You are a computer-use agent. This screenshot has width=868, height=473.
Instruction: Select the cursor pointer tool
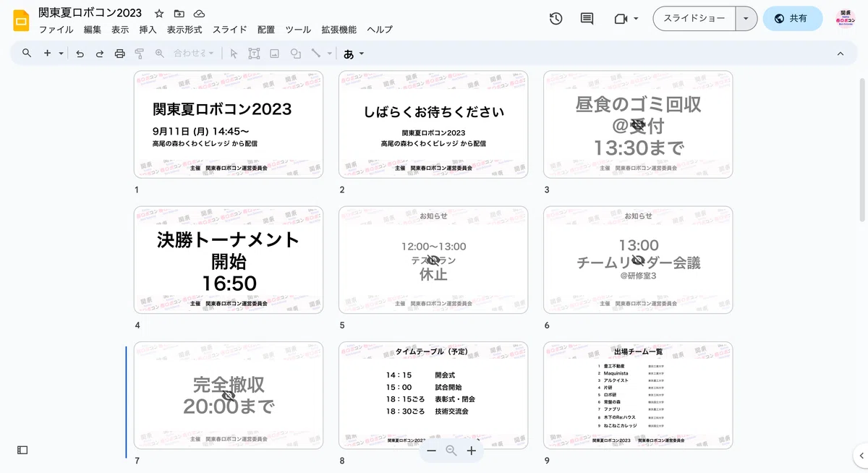[233, 54]
